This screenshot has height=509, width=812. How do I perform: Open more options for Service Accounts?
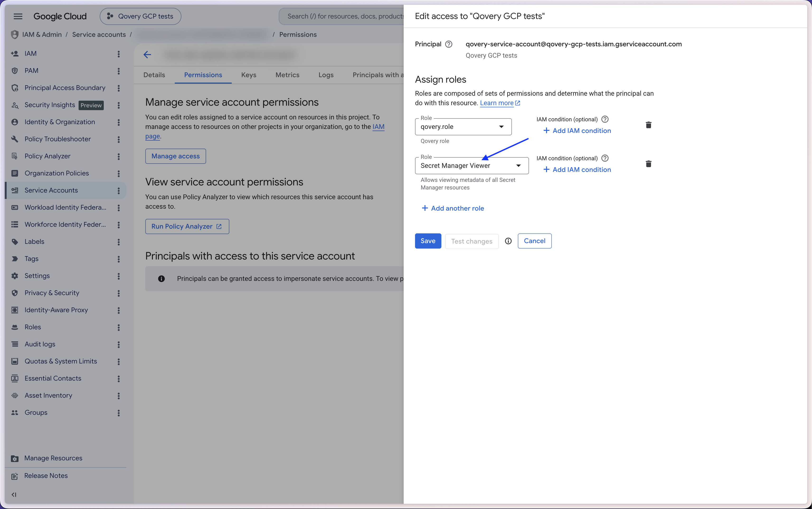click(x=118, y=191)
